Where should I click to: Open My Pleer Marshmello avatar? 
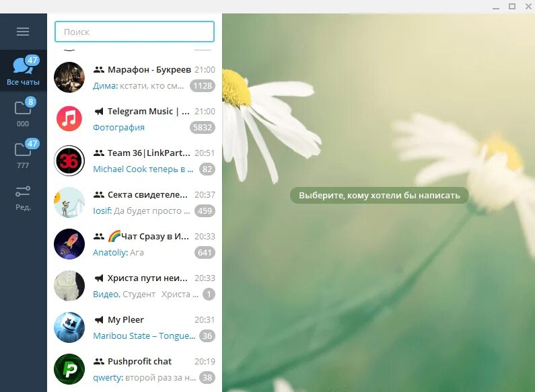click(x=69, y=327)
